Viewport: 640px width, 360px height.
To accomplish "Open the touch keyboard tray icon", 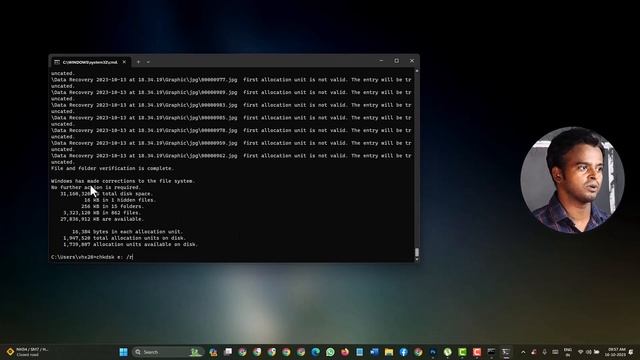I will tap(555, 352).
